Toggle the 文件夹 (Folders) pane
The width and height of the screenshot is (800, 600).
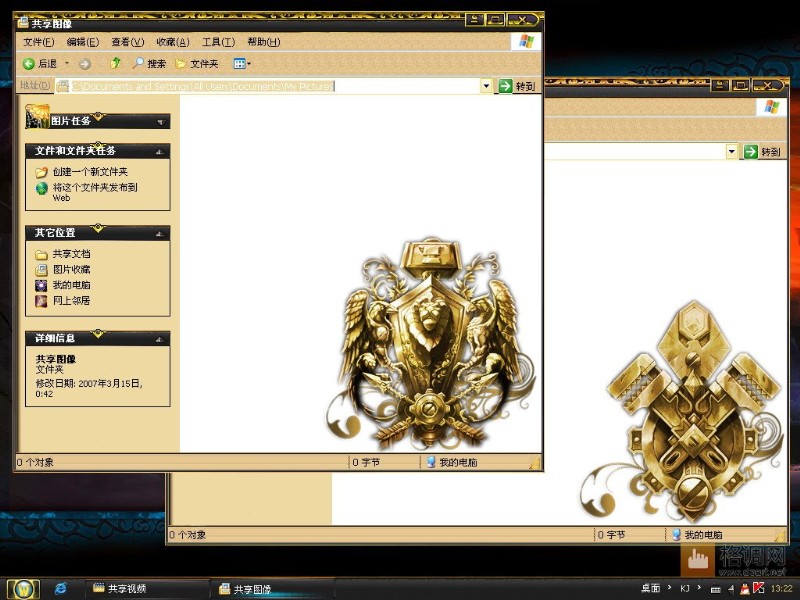pyautogui.click(x=197, y=64)
